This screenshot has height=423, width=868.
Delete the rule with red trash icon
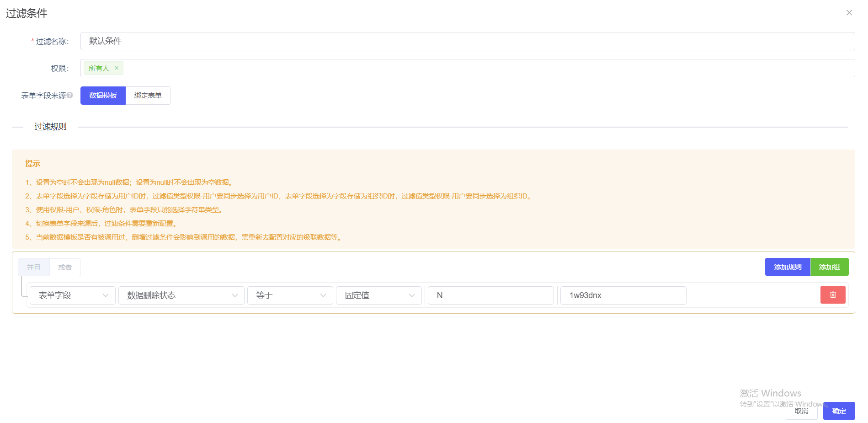tap(832, 295)
